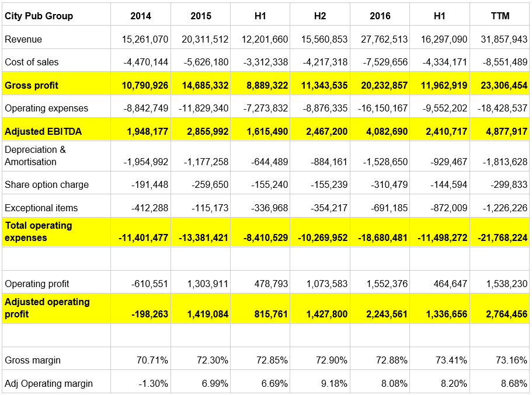This screenshot has width=532, height=395.
Task: Select Revenue value 20,311,512
Action: click(205, 39)
